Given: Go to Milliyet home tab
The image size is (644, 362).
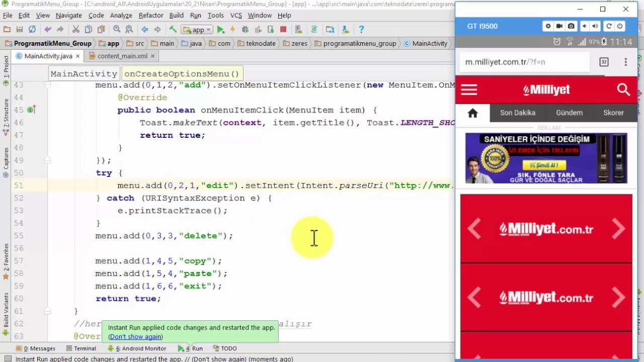Looking at the screenshot, I should point(472,113).
